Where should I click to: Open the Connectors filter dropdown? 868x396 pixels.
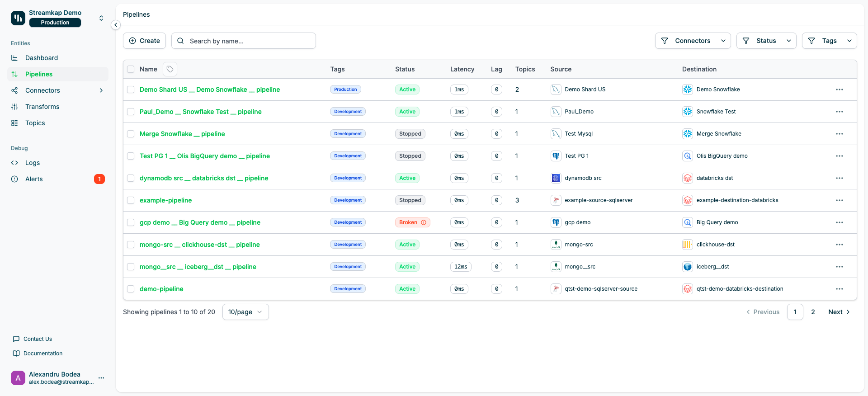693,41
